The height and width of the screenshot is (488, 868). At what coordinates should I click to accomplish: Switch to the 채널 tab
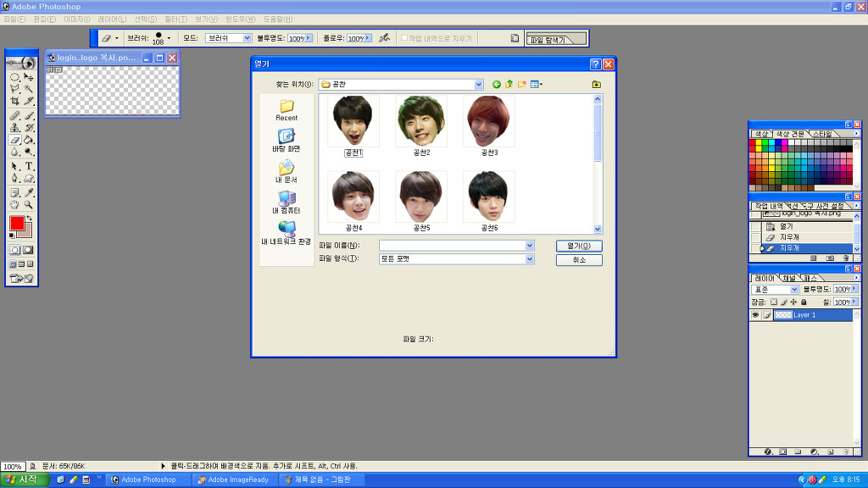point(789,278)
